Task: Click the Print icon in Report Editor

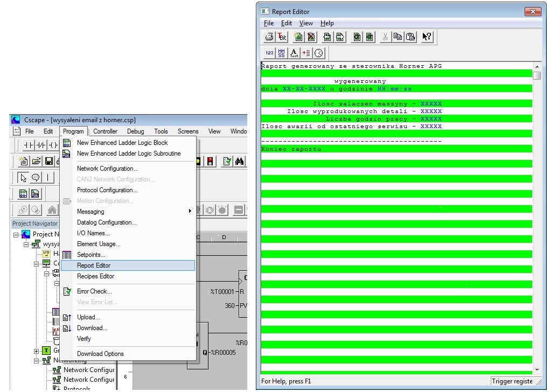Action: click(269, 37)
